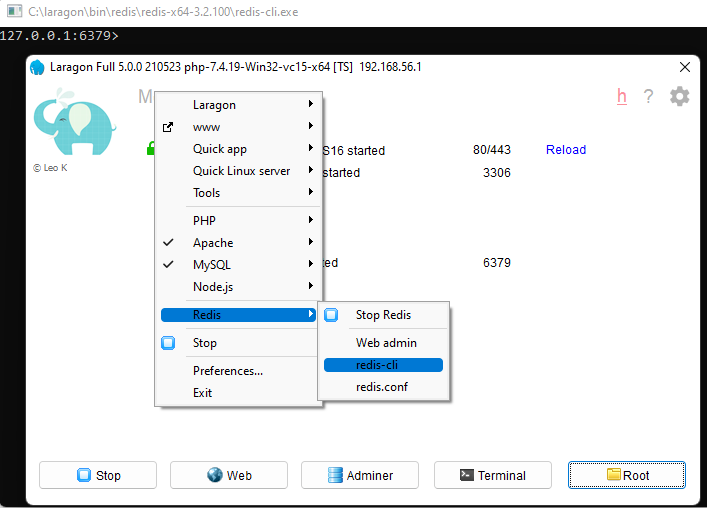Expand the Laragon submenu arrow

311,104
